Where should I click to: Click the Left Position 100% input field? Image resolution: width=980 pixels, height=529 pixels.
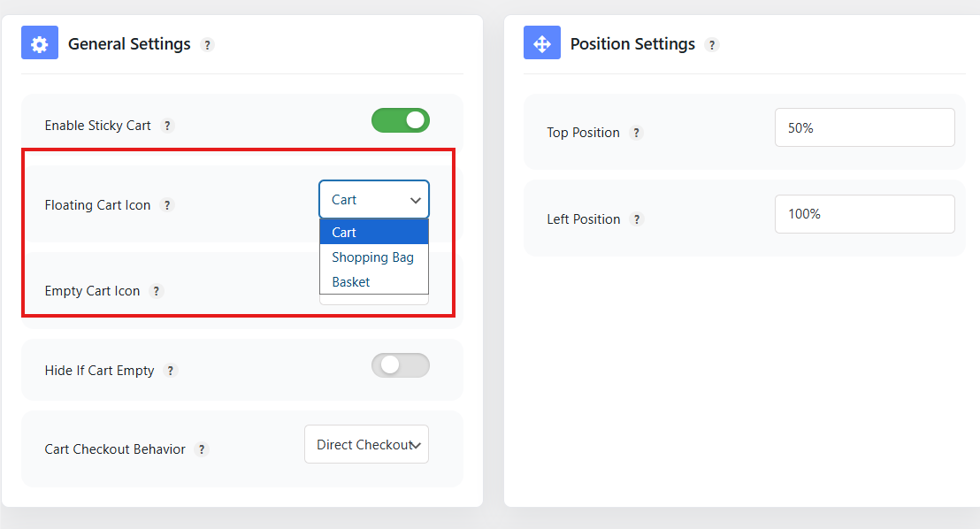point(865,214)
